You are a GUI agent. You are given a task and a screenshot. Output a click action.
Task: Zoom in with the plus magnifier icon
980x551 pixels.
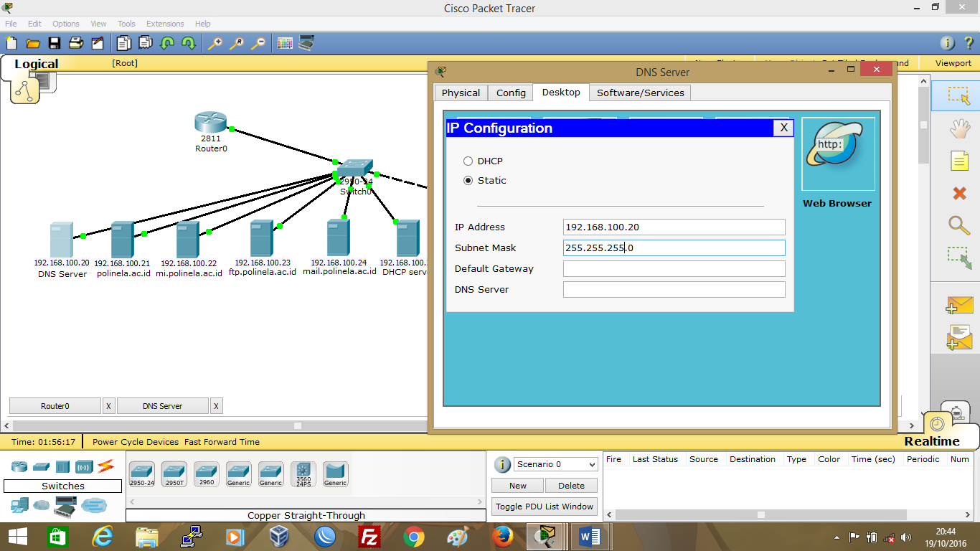coord(215,43)
